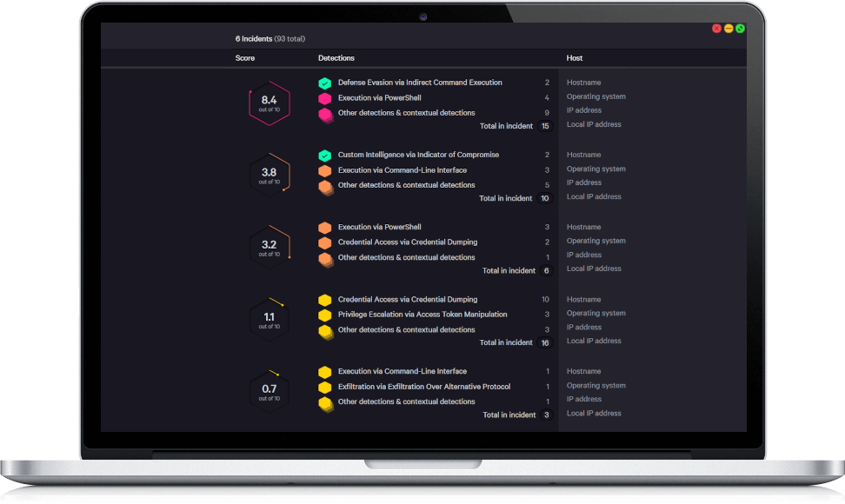Click the green window maximize button
This screenshot has height=504, width=845.
coord(740,29)
